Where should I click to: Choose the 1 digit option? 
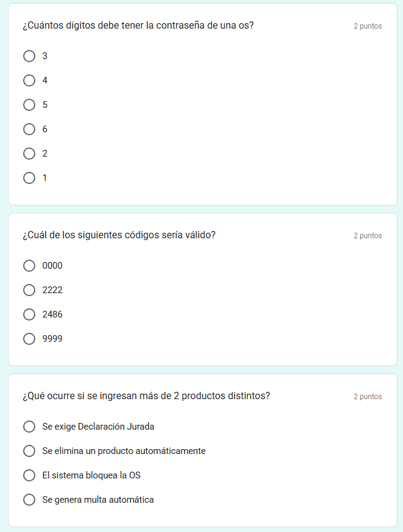(29, 178)
